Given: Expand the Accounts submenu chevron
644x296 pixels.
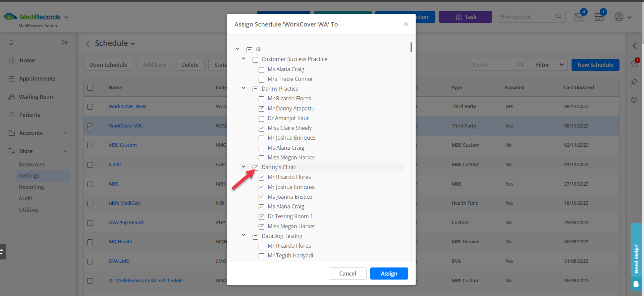Looking at the screenshot, I should point(66,133).
